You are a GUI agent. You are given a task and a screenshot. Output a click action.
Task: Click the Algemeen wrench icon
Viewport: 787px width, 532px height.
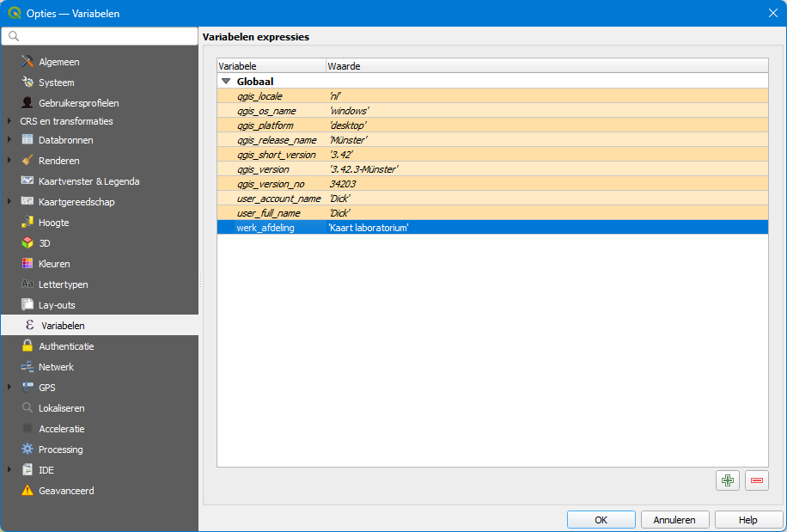(27, 61)
